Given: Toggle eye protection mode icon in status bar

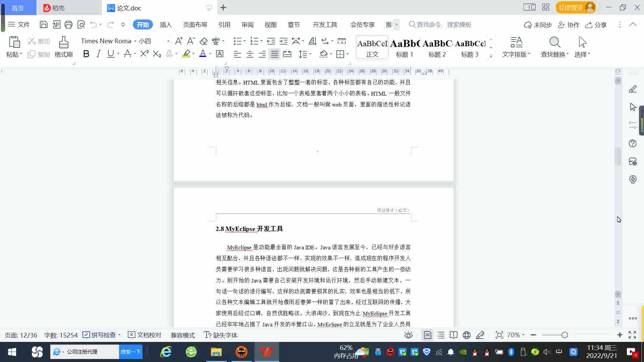Looking at the screenshot, I should pos(408,335).
